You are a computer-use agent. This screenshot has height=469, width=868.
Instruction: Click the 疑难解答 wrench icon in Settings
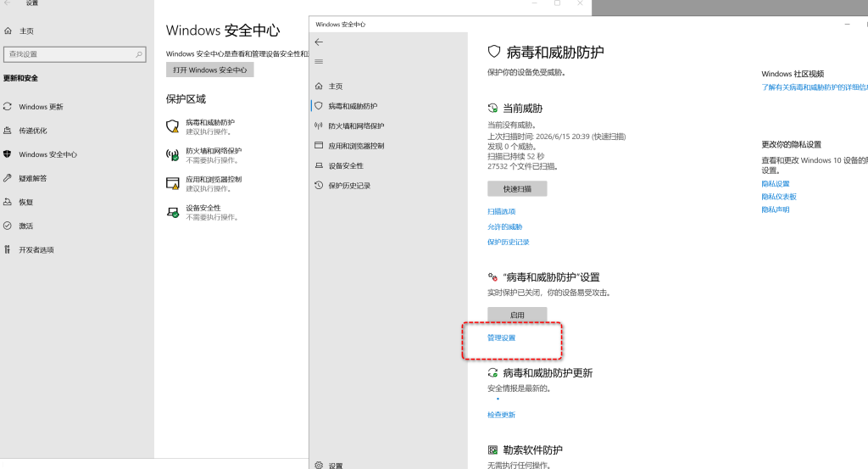coord(7,178)
